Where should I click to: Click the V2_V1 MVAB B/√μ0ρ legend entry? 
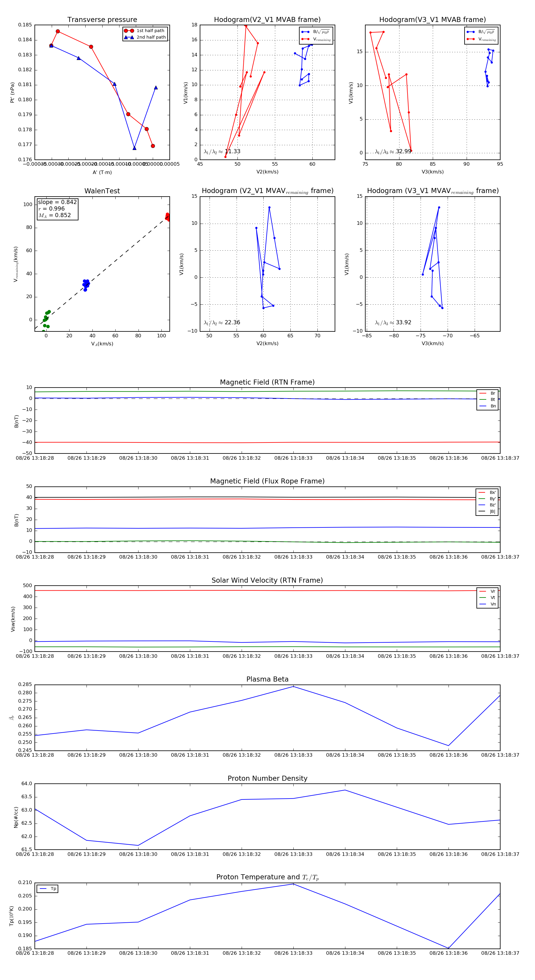pyautogui.click(x=316, y=32)
